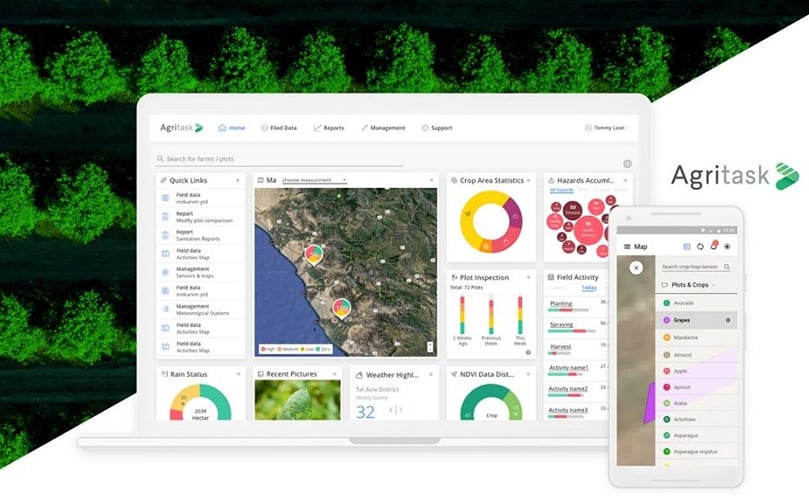Go to the Home nav item

click(x=232, y=128)
